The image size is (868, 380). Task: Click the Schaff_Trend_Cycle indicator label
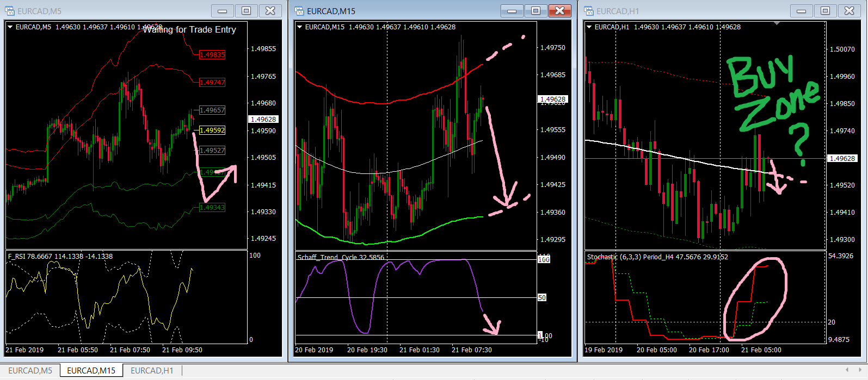click(341, 257)
